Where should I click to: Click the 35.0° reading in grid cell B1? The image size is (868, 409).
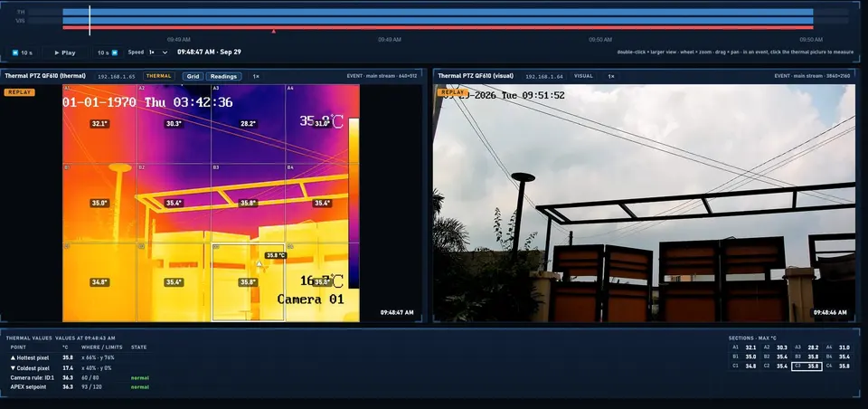(99, 204)
